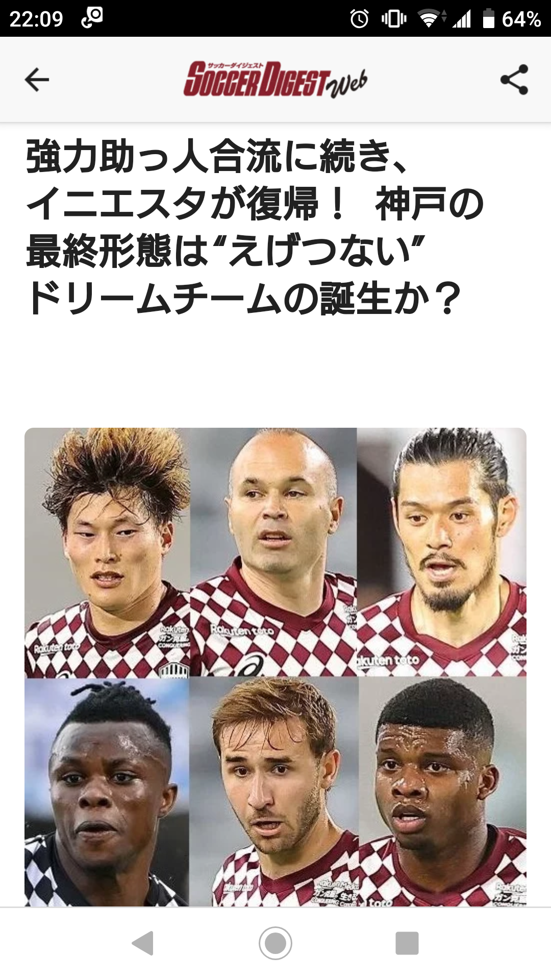Tap the vibrate mode status icon

click(x=393, y=19)
